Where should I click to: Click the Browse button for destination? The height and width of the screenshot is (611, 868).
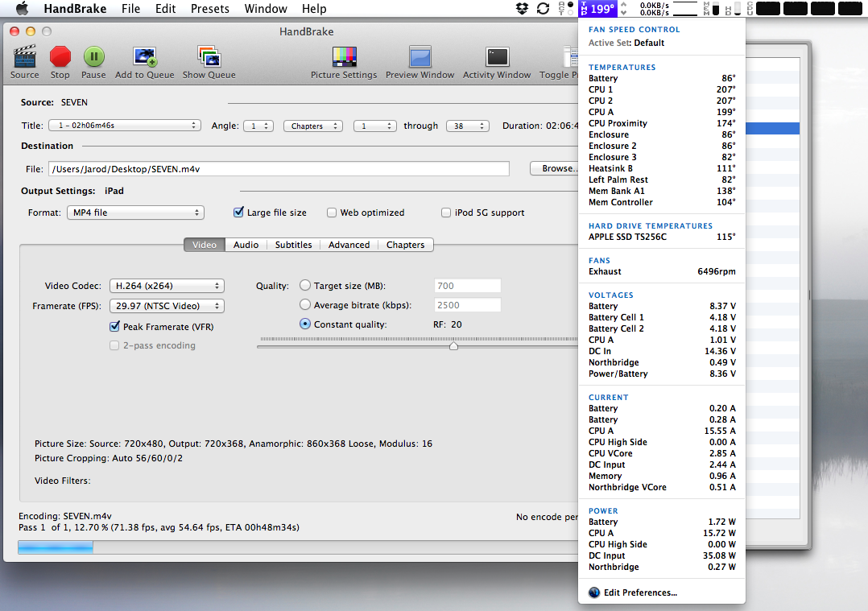coord(554,168)
